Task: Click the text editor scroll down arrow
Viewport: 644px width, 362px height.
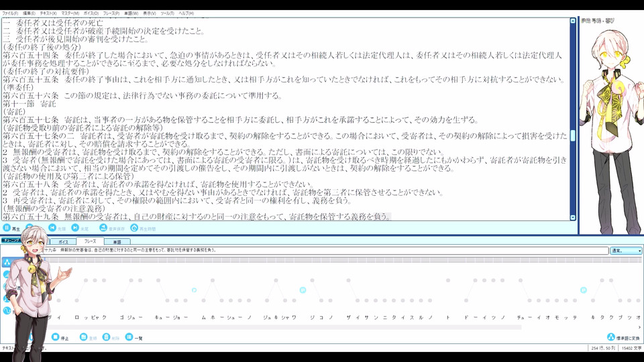Action: pyautogui.click(x=573, y=217)
